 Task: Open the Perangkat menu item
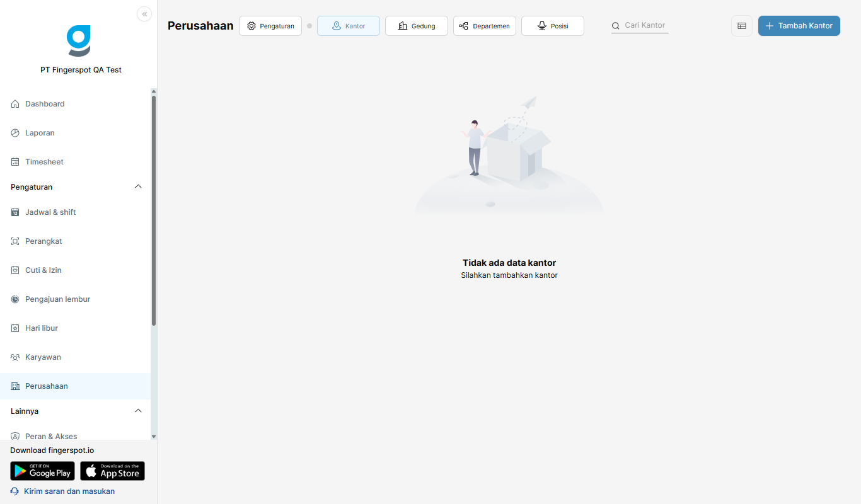pos(75,241)
